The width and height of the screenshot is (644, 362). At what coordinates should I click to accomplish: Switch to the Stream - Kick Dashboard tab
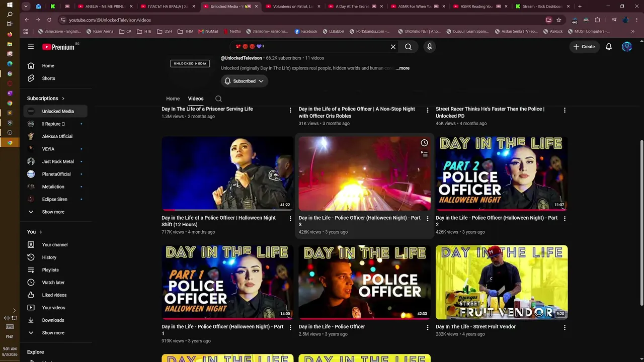tap(542, 7)
